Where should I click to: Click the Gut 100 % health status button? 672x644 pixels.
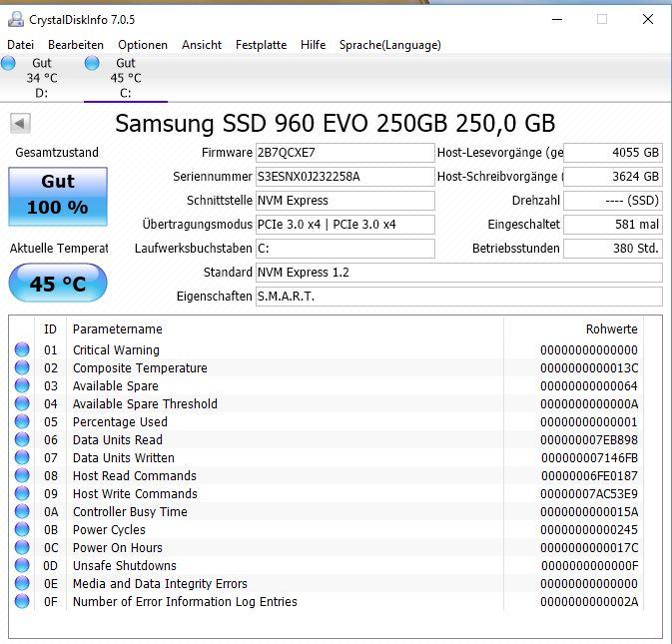(x=58, y=197)
